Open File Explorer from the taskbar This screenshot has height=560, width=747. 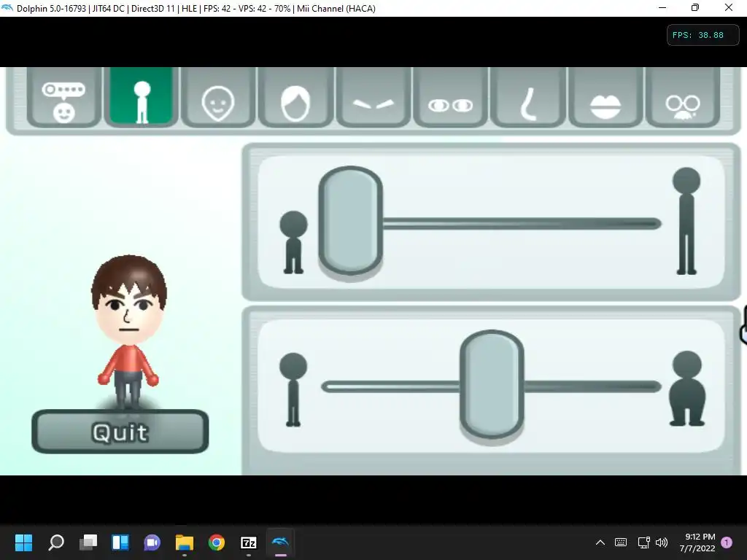(x=185, y=542)
